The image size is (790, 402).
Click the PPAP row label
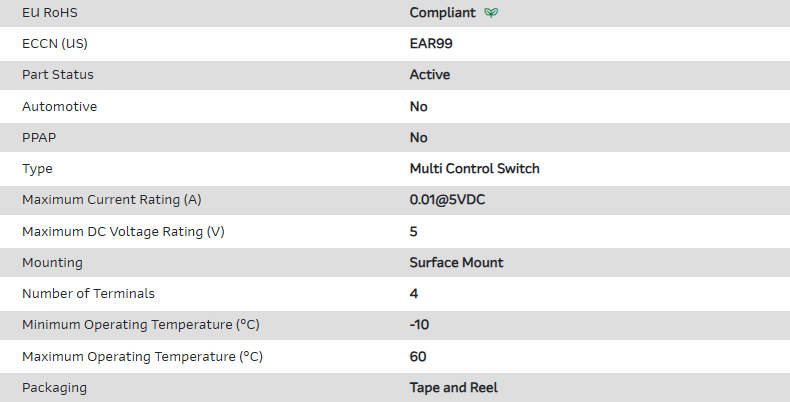click(x=40, y=137)
